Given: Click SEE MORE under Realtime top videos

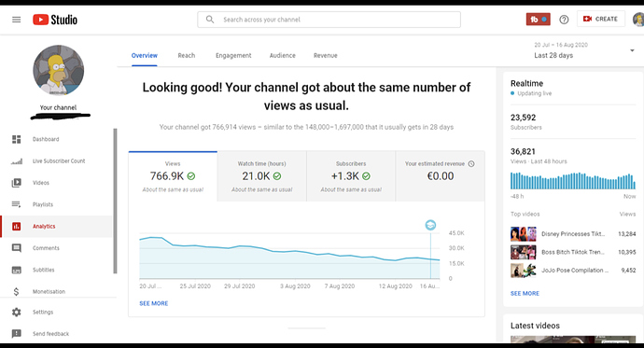Looking at the screenshot, I should pyautogui.click(x=525, y=293).
